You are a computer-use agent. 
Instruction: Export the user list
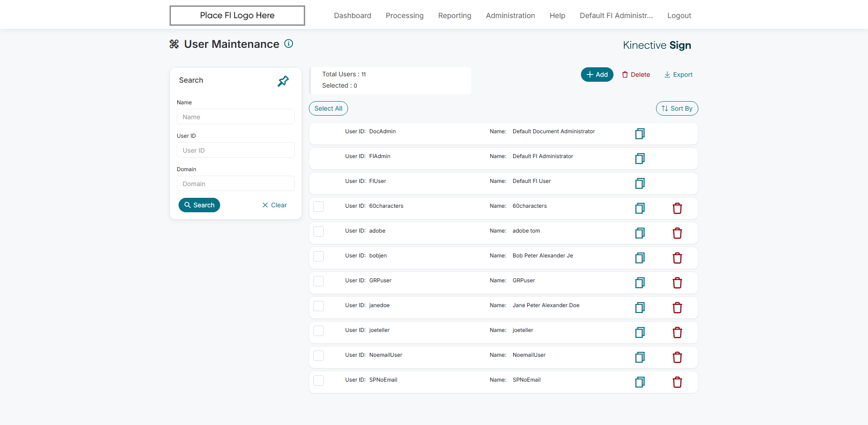pyautogui.click(x=678, y=75)
